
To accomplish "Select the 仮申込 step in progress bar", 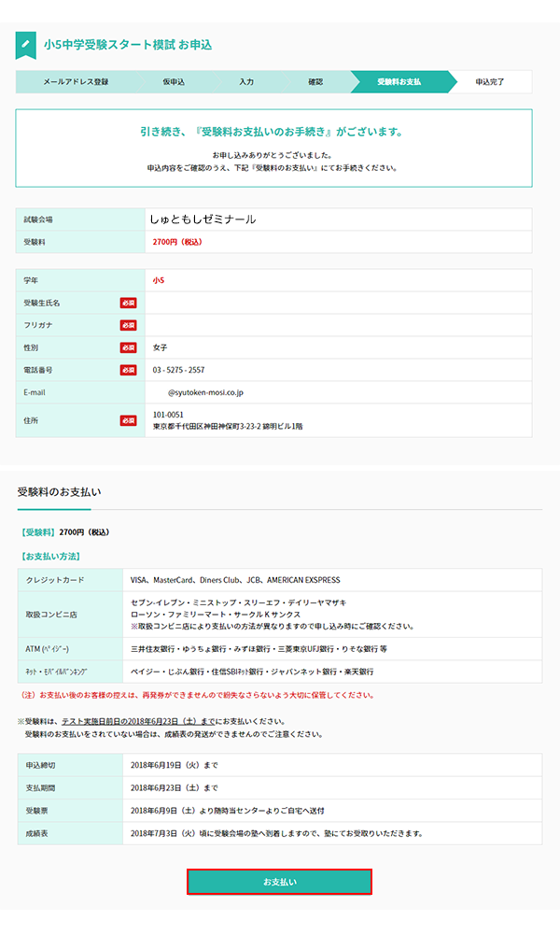I will (174, 82).
